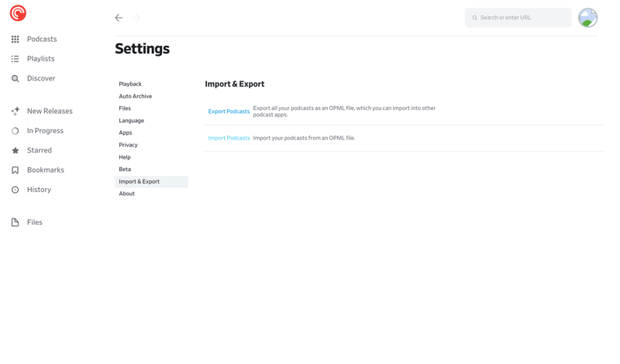Select Playback settings tab
The height and width of the screenshot is (364, 620).
(130, 84)
